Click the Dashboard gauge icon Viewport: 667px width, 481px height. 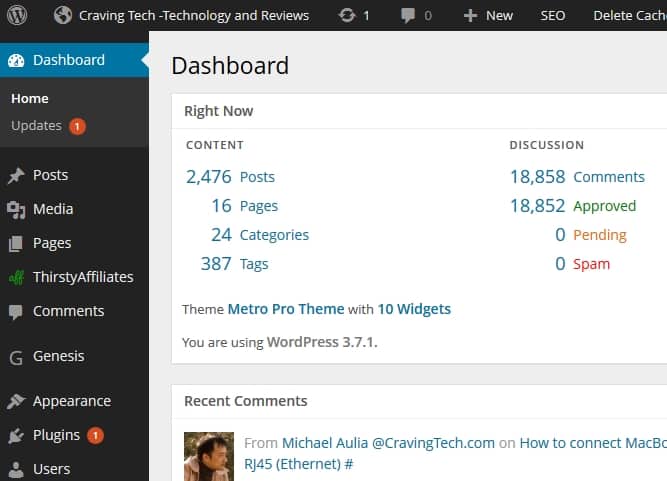[16, 60]
